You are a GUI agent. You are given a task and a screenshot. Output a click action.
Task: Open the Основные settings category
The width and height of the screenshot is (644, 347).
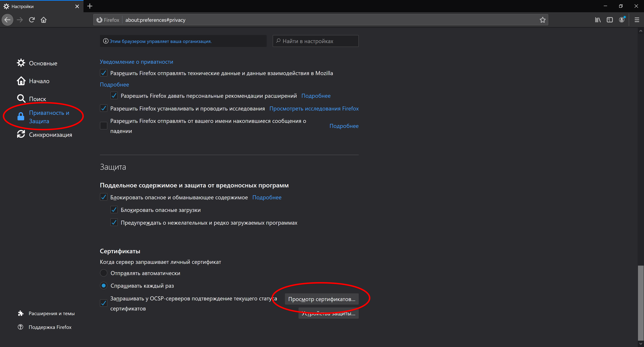click(x=43, y=63)
